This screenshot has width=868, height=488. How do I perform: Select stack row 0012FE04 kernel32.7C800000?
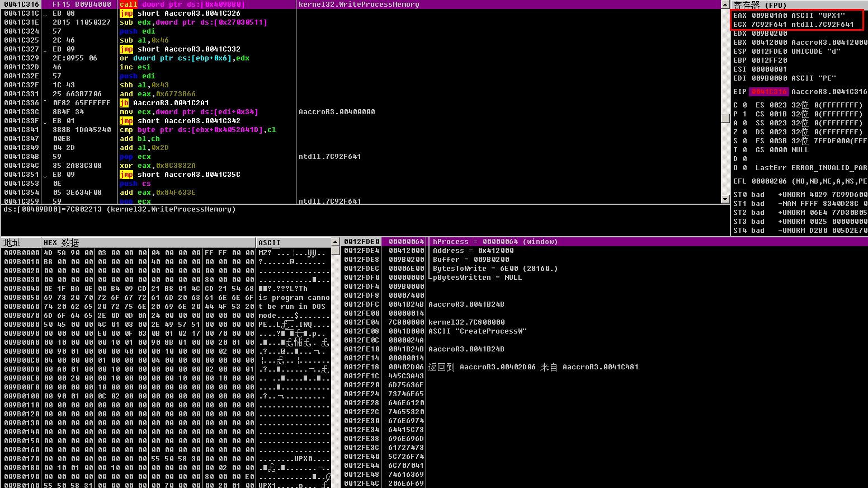[605, 322]
